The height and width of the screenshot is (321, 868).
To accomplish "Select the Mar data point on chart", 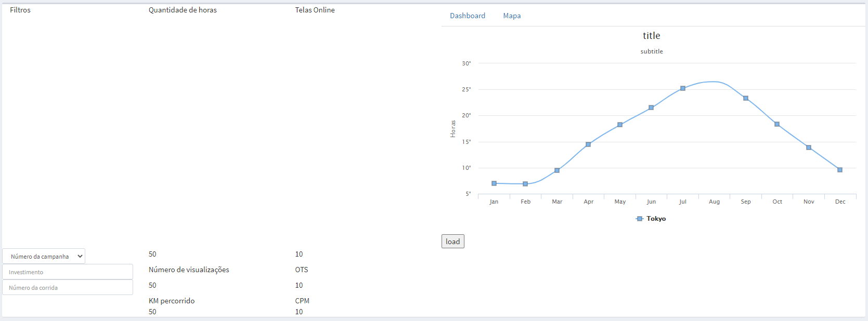I will 557,170.
